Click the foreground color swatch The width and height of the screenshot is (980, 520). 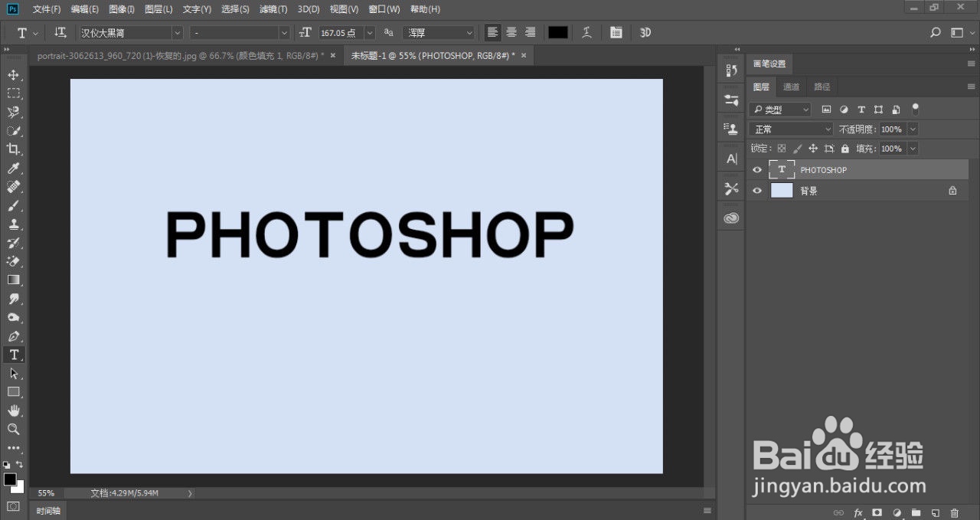click(x=10, y=479)
